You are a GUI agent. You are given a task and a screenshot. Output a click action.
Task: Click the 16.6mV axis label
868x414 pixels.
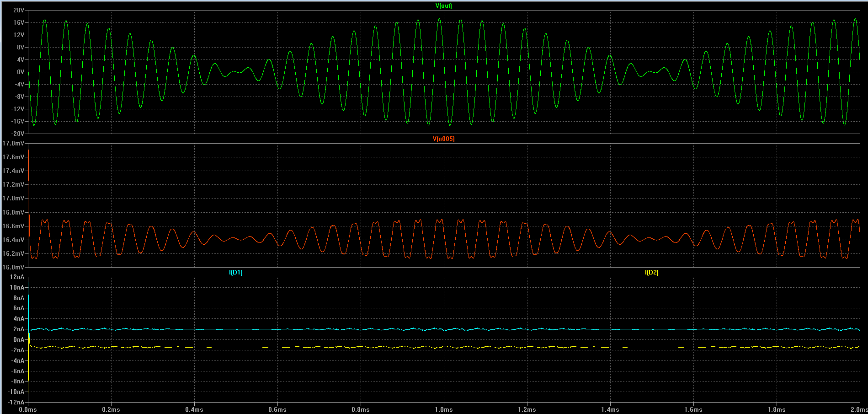pos(13,226)
